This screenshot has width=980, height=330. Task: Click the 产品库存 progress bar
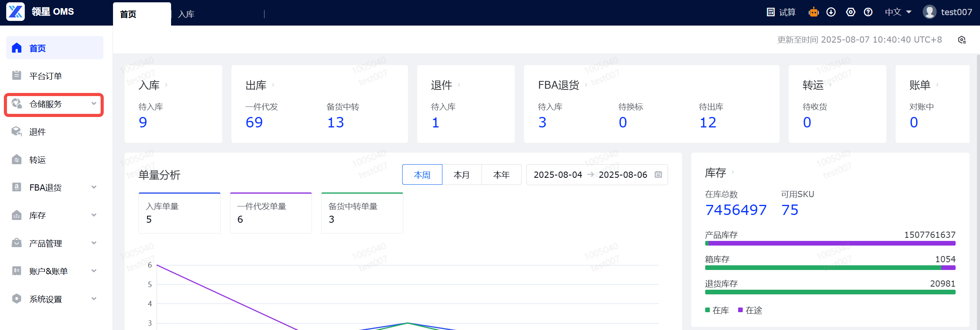coord(830,243)
